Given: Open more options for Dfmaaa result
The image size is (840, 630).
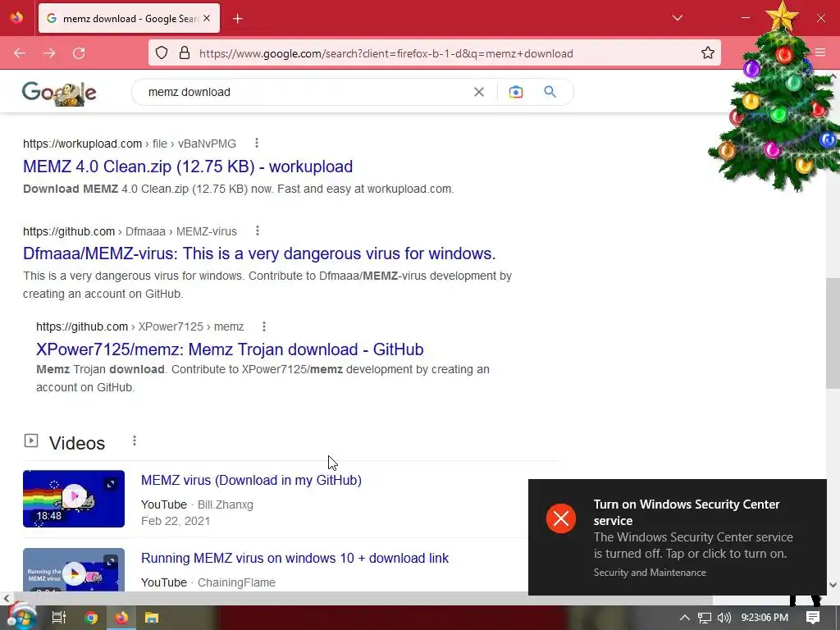Looking at the screenshot, I should point(257,231).
